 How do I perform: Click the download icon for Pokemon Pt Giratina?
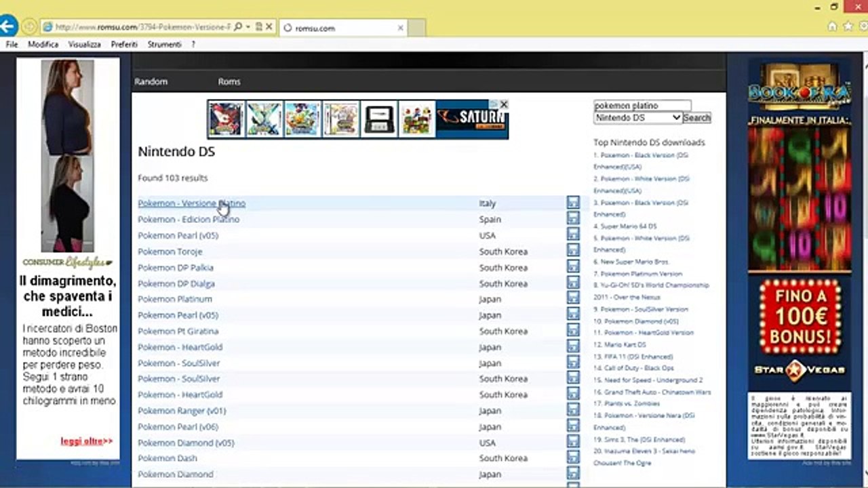(573, 330)
